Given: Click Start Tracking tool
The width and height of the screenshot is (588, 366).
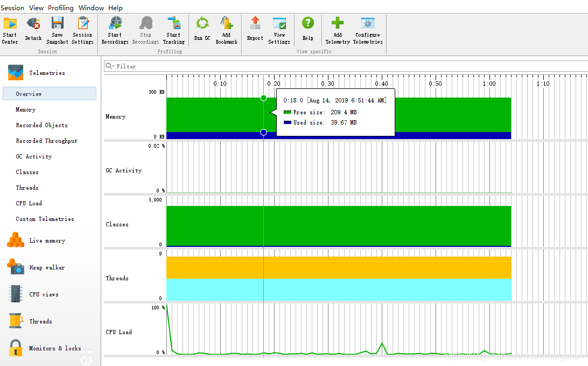Looking at the screenshot, I should [x=173, y=31].
